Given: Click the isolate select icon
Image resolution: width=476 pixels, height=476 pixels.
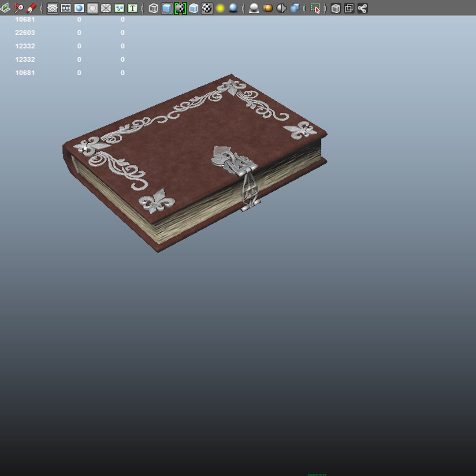Looking at the screenshot, I should pos(316,8).
